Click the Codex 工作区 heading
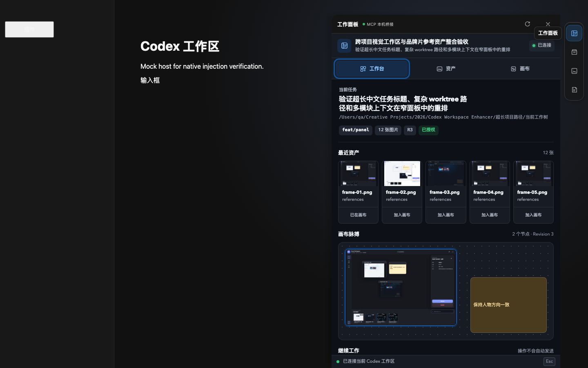 pos(180,46)
